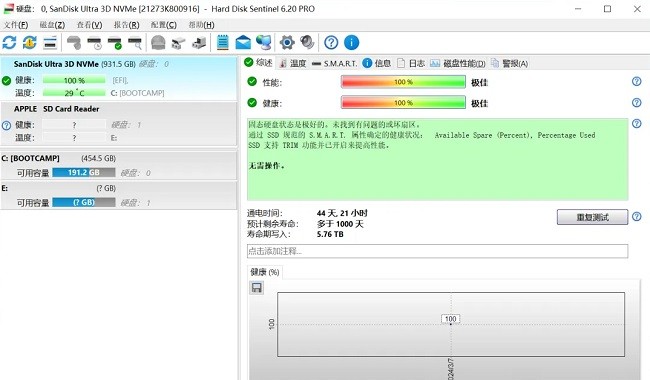Open the blue notepad report icon
650x380 pixels.
(223, 42)
